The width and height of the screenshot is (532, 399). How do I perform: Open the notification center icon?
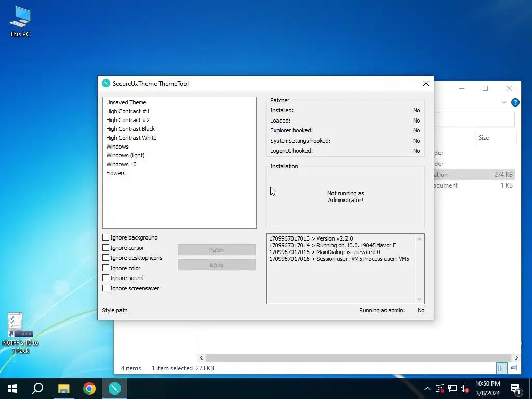coord(515,390)
